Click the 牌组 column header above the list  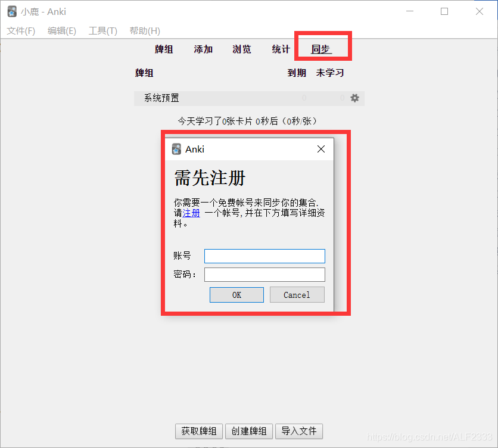point(144,73)
